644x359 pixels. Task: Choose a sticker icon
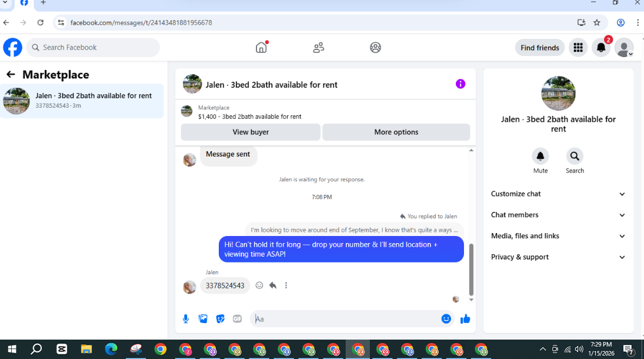(220, 319)
